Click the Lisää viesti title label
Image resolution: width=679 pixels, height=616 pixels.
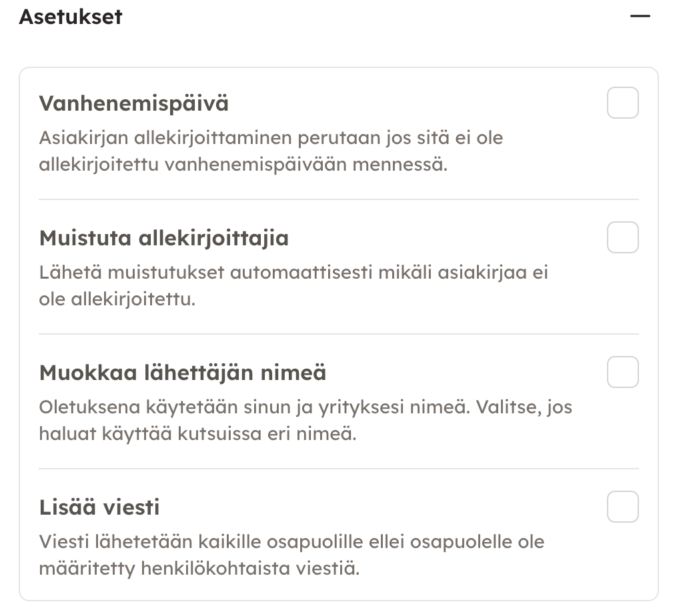[x=99, y=507]
